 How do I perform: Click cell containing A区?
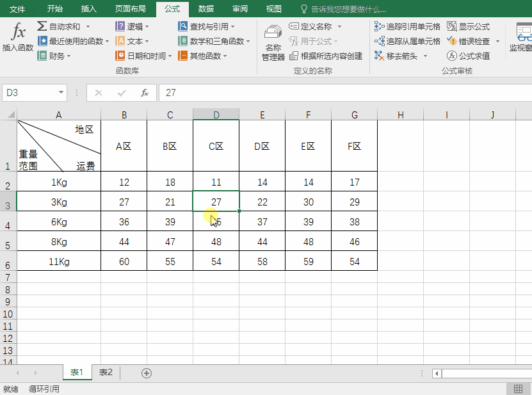coord(124,146)
